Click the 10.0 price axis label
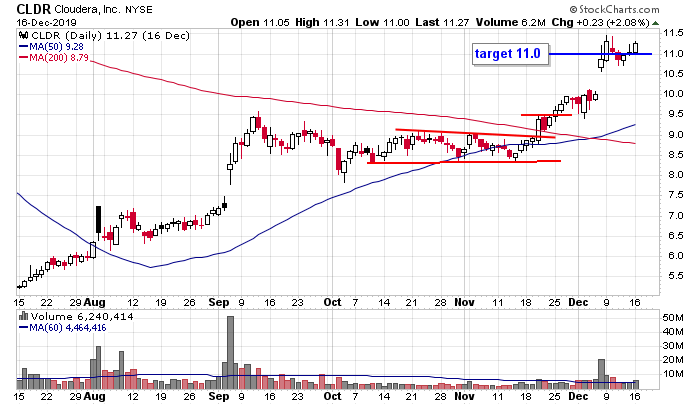 [x=673, y=93]
